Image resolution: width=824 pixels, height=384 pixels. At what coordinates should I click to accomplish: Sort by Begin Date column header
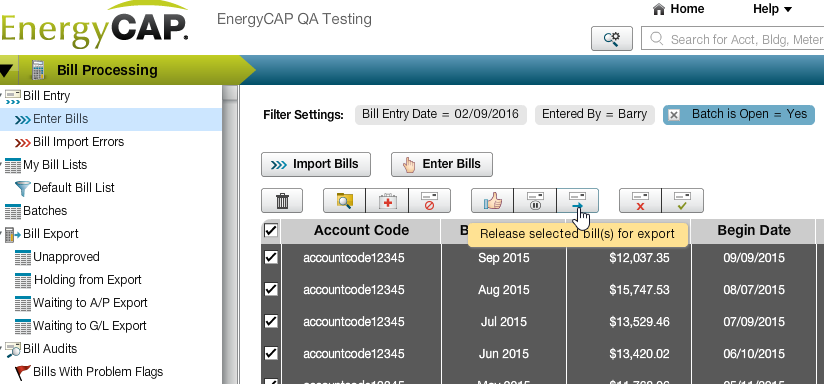pyautogui.click(x=754, y=231)
